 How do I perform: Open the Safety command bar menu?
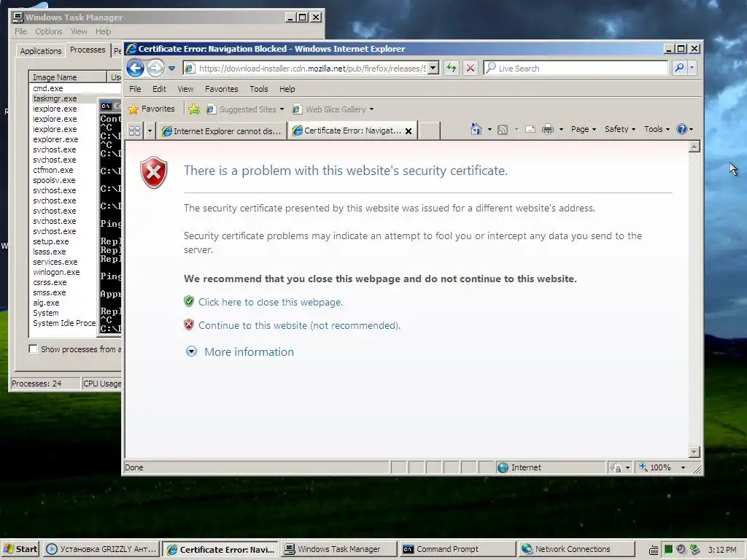pos(620,129)
